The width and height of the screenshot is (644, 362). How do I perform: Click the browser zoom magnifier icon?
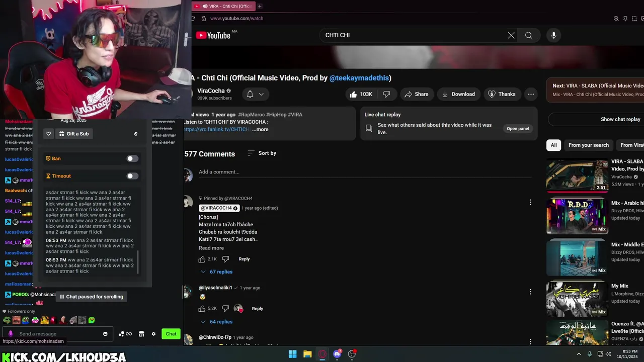(x=616, y=19)
